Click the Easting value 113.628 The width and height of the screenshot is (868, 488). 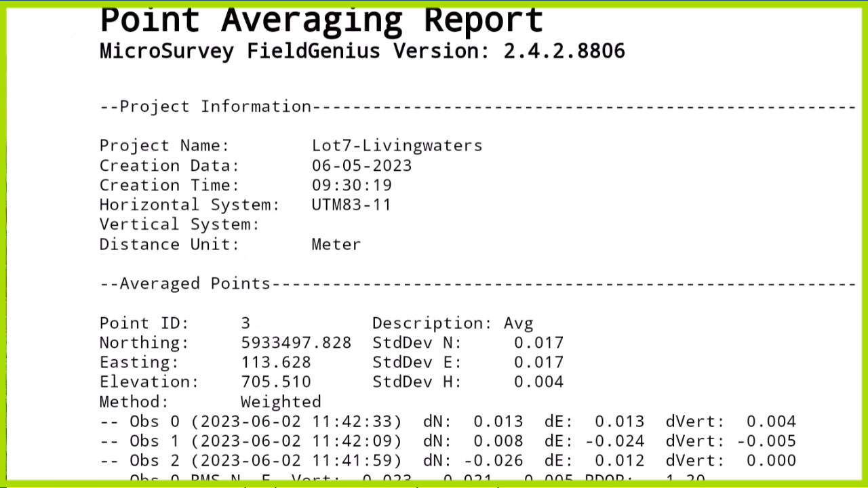(x=276, y=363)
